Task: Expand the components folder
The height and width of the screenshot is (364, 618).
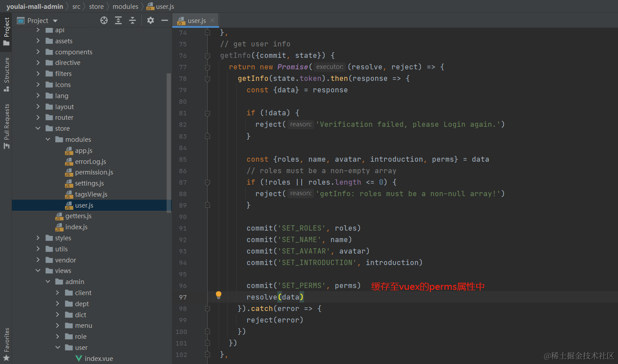Action: (38, 52)
